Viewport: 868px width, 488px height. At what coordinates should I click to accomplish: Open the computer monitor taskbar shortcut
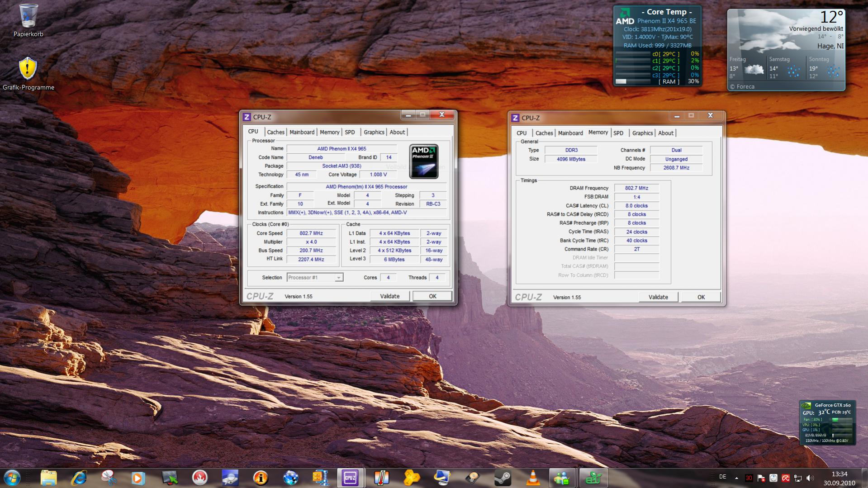(442, 478)
